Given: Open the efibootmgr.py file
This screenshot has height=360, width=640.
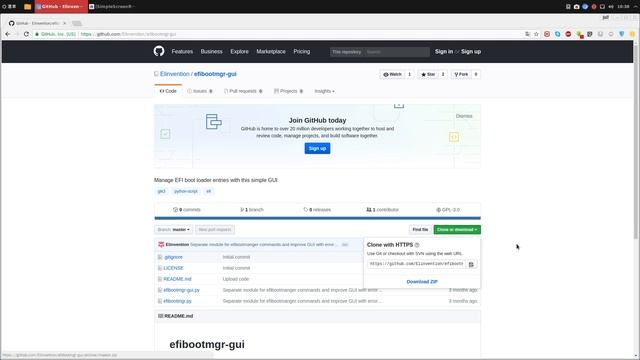Looking at the screenshot, I should [x=177, y=301].
